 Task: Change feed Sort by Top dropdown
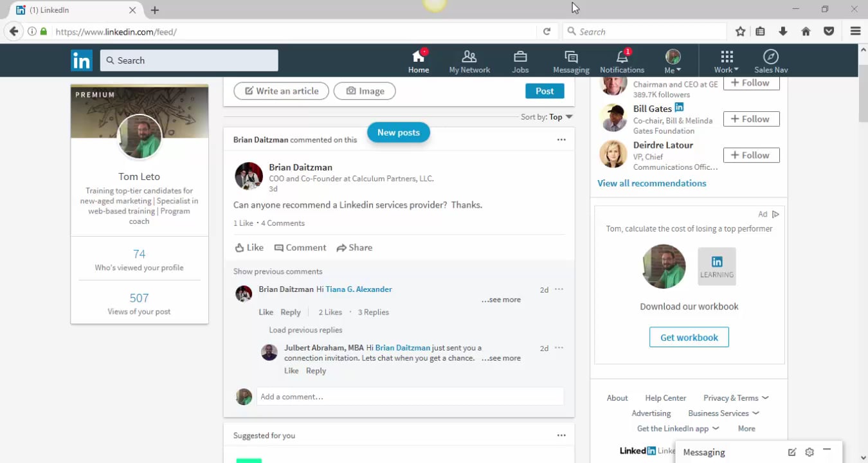click(547, 117)
